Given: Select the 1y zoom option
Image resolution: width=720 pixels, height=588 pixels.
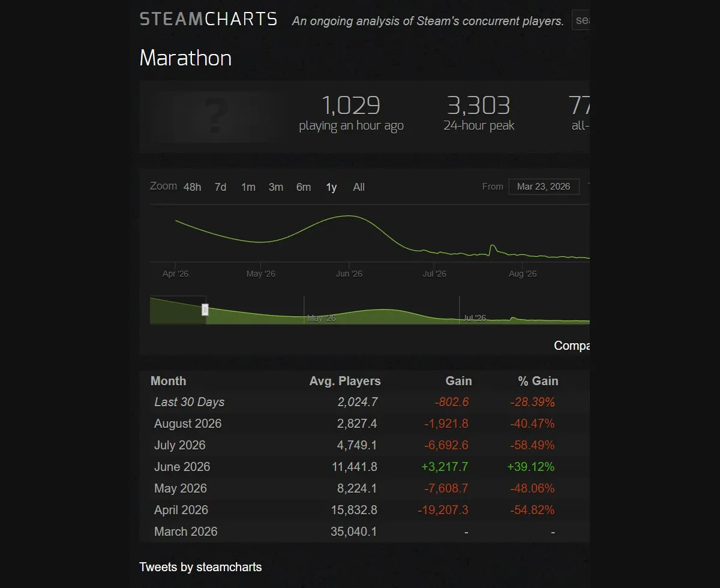Looking at the screenshot, I should pos(331,187).
